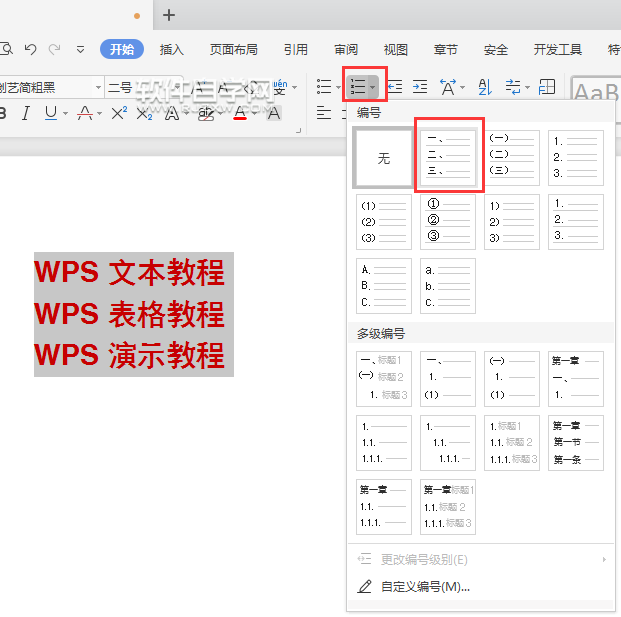Pick multilevel style 一、 1. (1)

pos(448,379)
